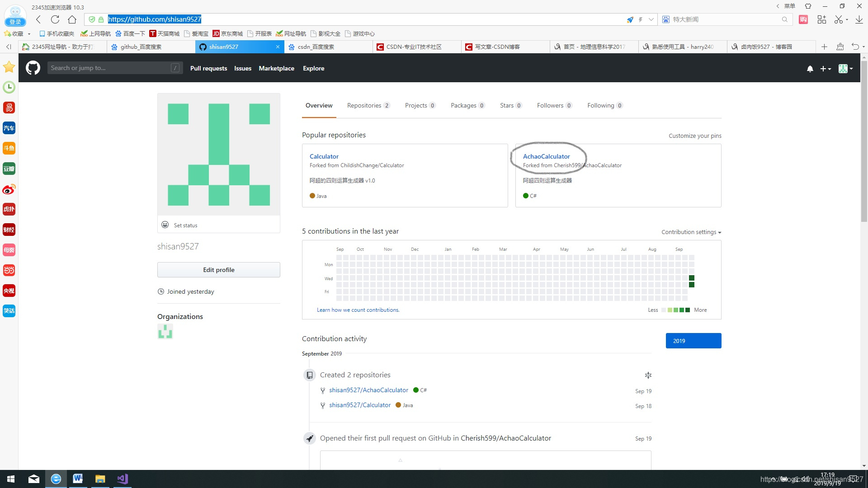The width and height of the screenshot is (868, 488).
Task: Open shisan9527/AchaoCalculator activity link
Action: pyautogui.click(x=368, y=390)
